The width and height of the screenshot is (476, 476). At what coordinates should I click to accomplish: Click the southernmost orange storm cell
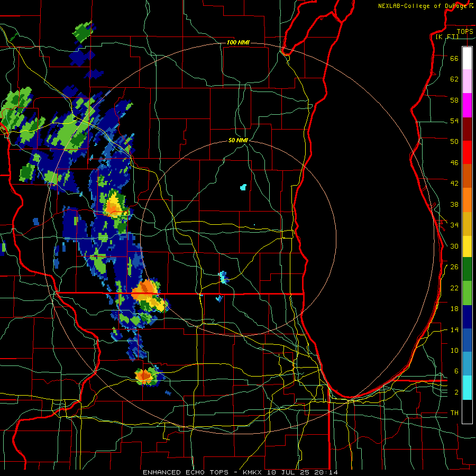click(x=144, y=377)
